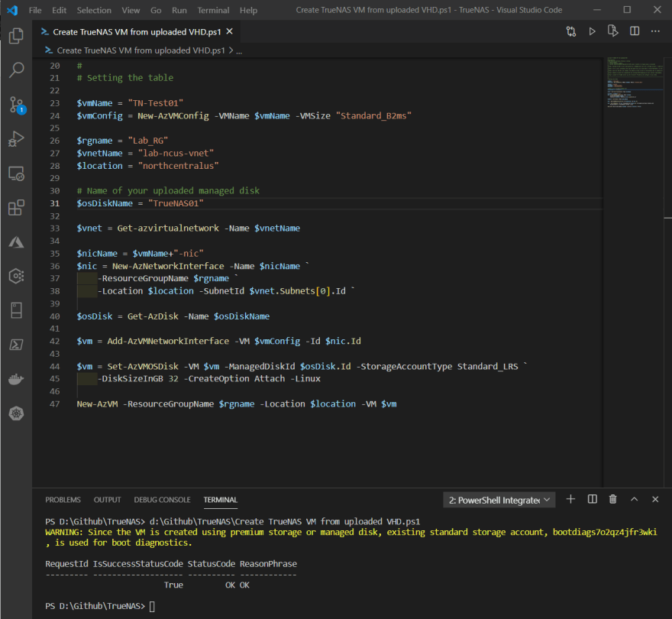Run the selection with the editor toolbar icon
The width and height of the screenshot is (672, 619).
pyautogui.click(x=613, y=31)
